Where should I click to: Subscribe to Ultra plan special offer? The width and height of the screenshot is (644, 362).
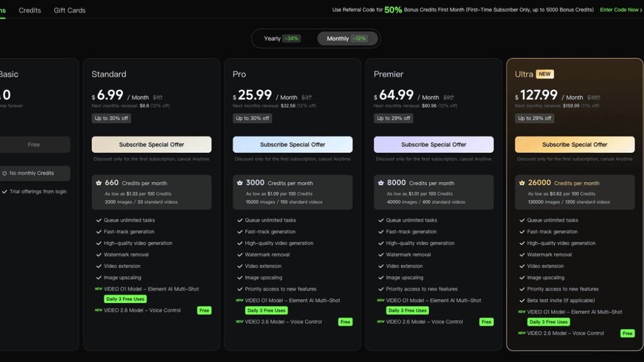tap(575, 145)
